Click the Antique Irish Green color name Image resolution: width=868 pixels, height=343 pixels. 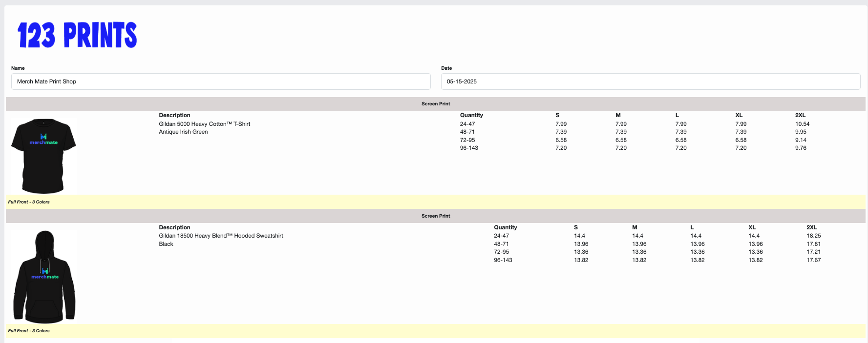[x=183, y=132]
